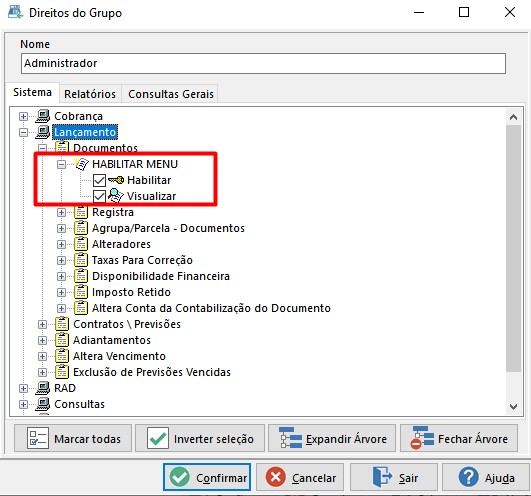Click Expandir Árvore button
The image size is (531, 496).
point(332,439)
